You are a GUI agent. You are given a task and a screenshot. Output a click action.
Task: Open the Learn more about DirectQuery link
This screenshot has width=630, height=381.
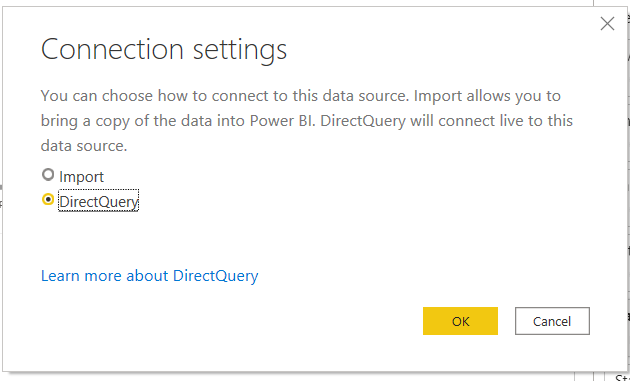pos(149,276)
